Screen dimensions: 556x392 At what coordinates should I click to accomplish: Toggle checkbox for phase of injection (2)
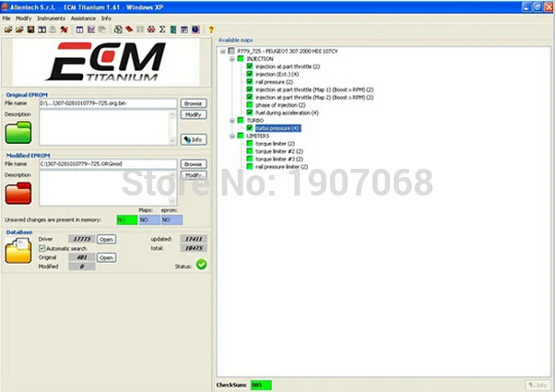[x=250, y=104]
